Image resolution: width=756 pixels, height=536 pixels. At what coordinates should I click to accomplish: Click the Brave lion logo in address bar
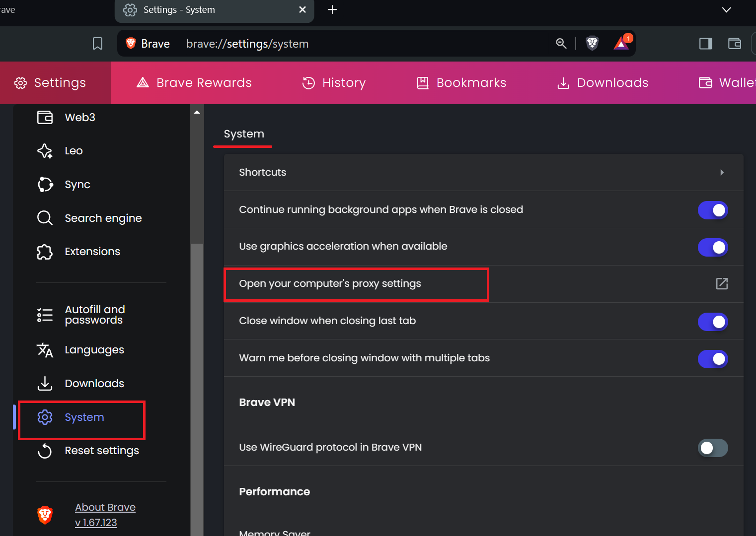[131, 44]
